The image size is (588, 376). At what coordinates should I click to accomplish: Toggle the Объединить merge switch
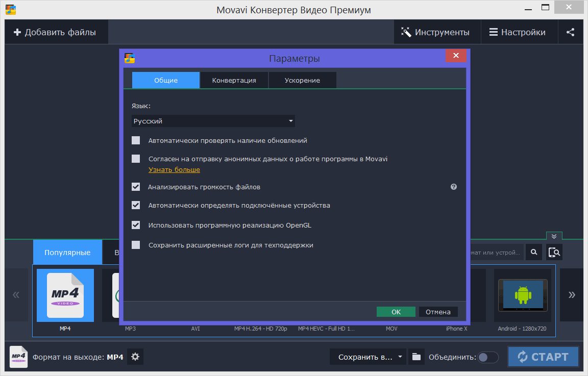(x=488, y=357)
